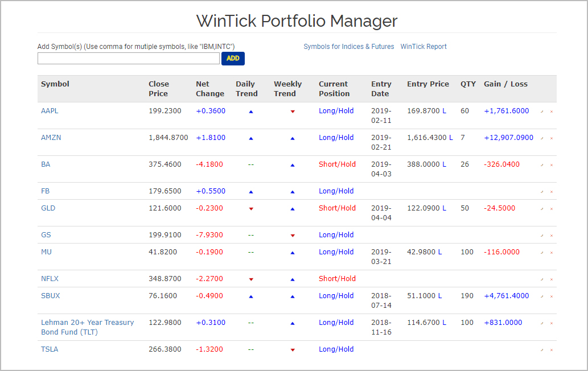Click the symbol entry text box

[x=128, y=58]
